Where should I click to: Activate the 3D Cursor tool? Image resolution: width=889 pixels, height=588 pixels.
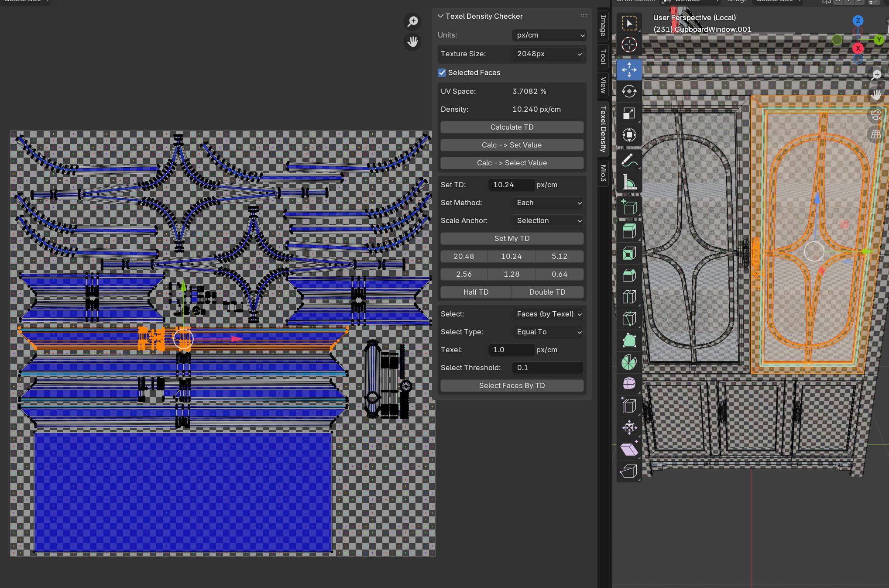[629, 45]
